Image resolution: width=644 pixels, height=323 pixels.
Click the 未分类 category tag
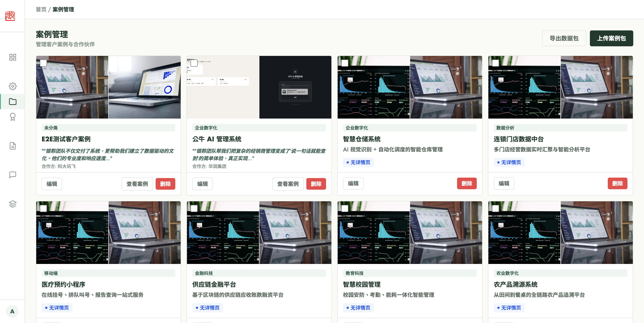pyautogui.click(x=108, y=128)
